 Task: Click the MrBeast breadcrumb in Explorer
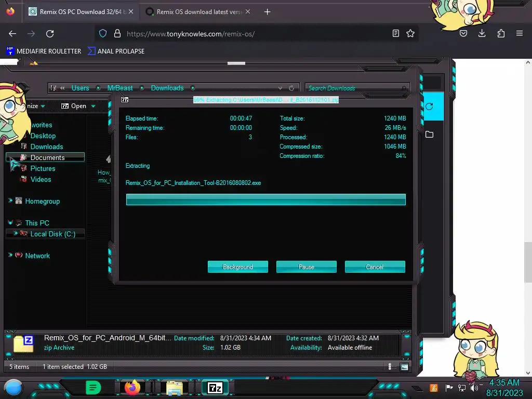click(x=120, y=88)
